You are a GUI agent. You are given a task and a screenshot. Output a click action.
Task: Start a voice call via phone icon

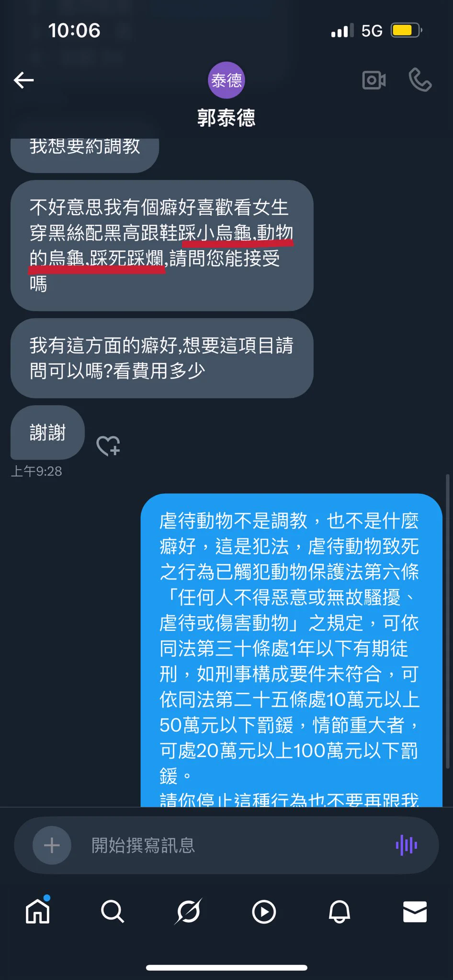click(x=420, y=80)
